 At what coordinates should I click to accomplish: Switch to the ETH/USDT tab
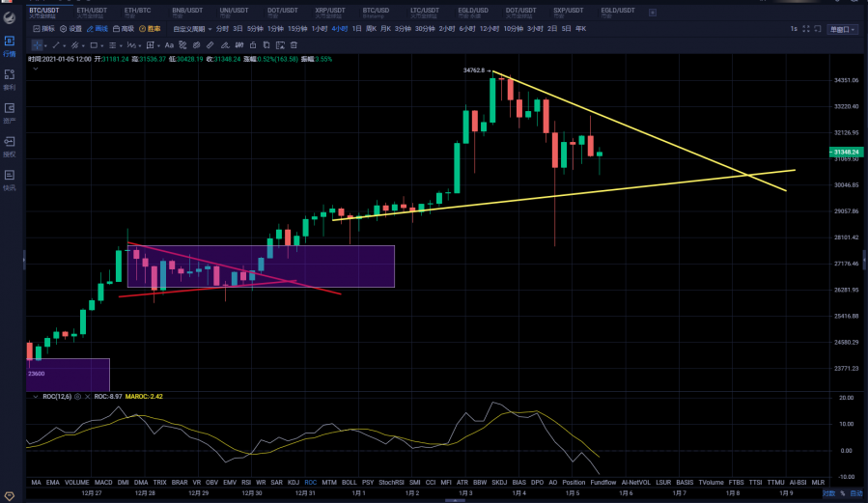coord(92,11)
